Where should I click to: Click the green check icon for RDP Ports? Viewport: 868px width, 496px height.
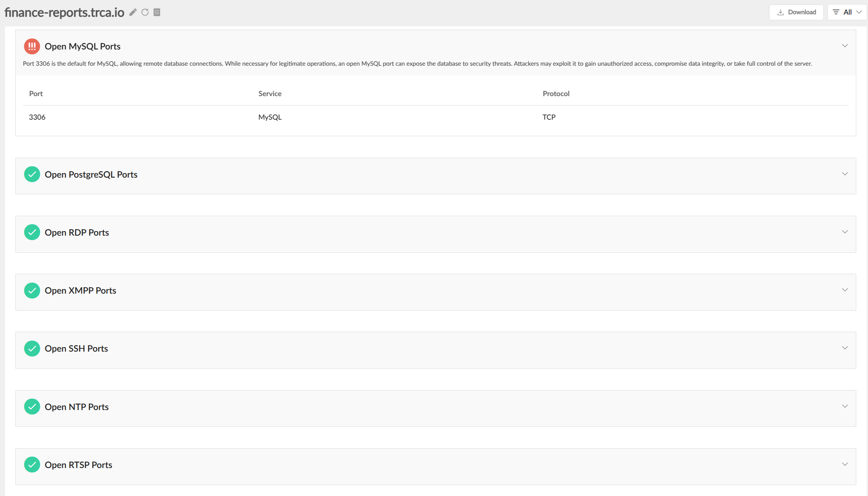[x=32, y=232]
